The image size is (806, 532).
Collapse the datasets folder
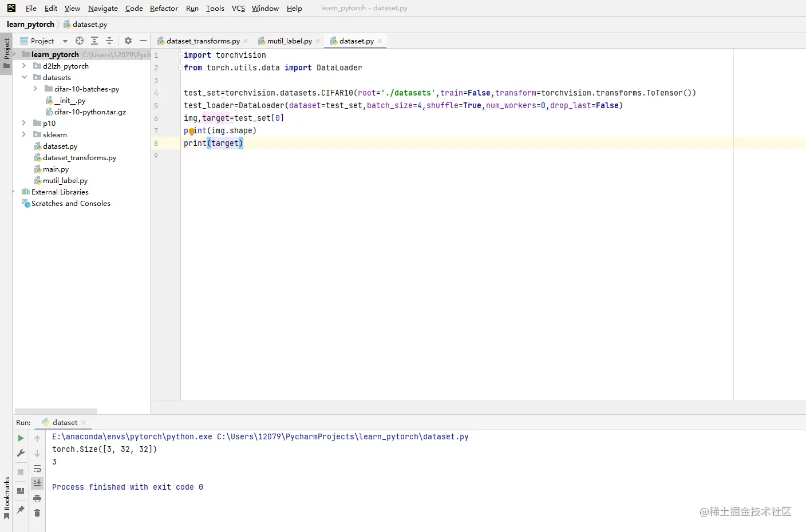[x=24, y=77]
